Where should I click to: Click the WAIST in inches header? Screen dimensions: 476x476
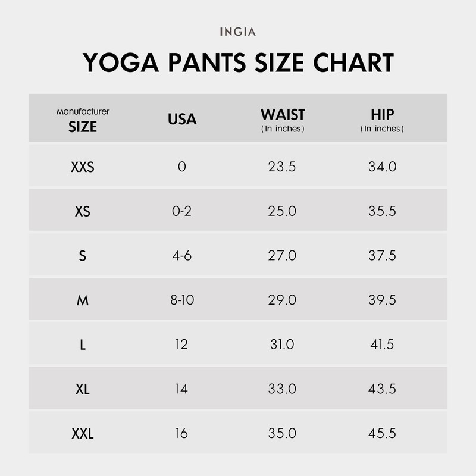coord(283,120)
